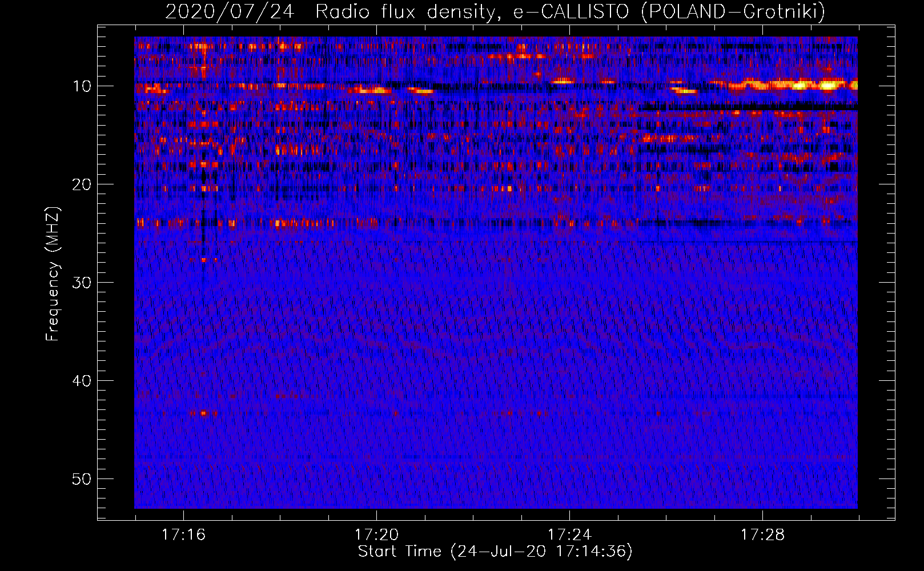Click the 'Frequency (MHZ)' axis label

[53, 274]
